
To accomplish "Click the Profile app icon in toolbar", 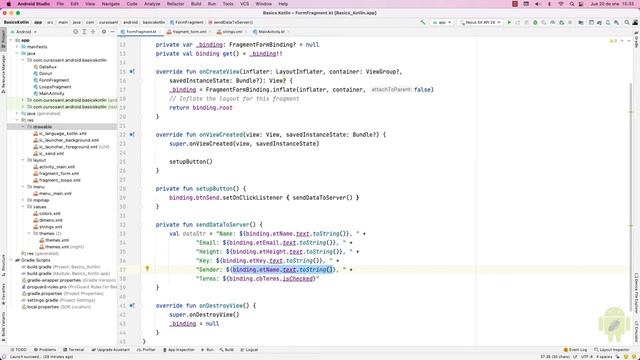I will 553,22.
